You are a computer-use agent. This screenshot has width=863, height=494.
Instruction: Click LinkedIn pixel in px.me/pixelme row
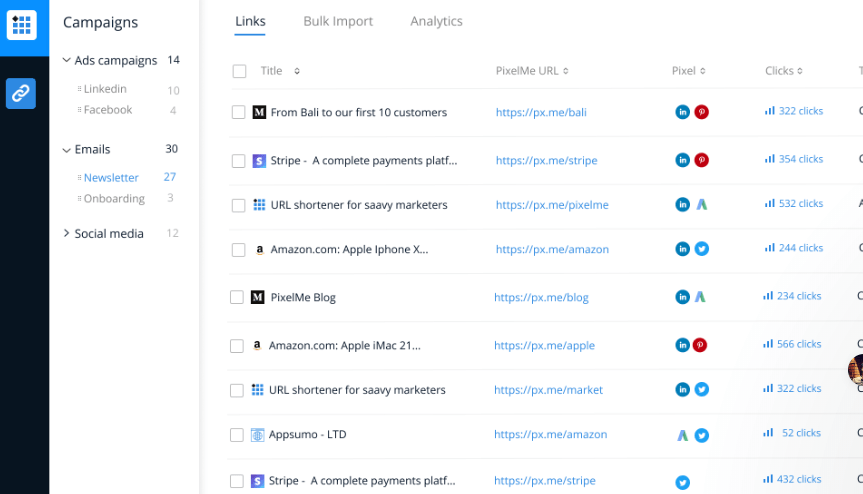point(682,205)
